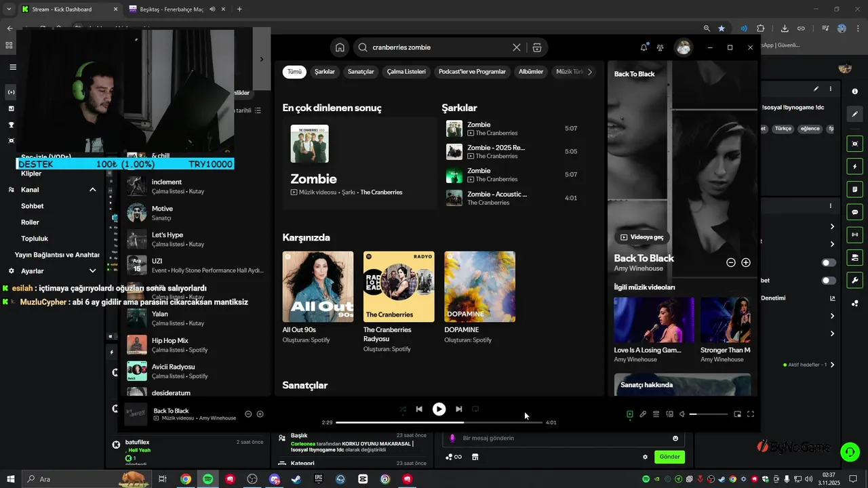Open the Zombie top result card
868x488 pixels.
coord(360,163)
